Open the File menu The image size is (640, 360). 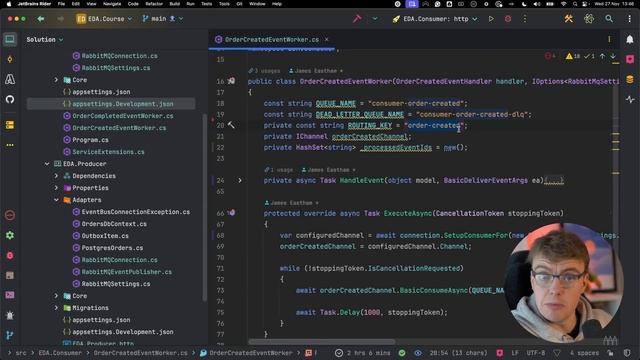click(x=61, y=4)
